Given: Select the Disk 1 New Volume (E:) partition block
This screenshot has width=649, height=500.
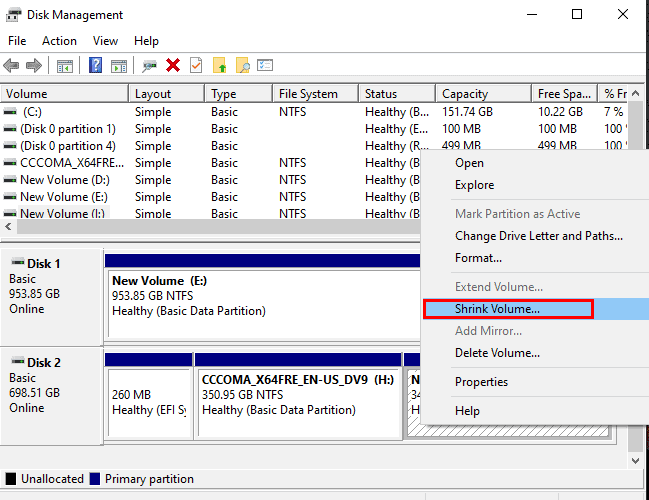Looking at the screenshot, I should pyautogui.click(x=264, y=303).
